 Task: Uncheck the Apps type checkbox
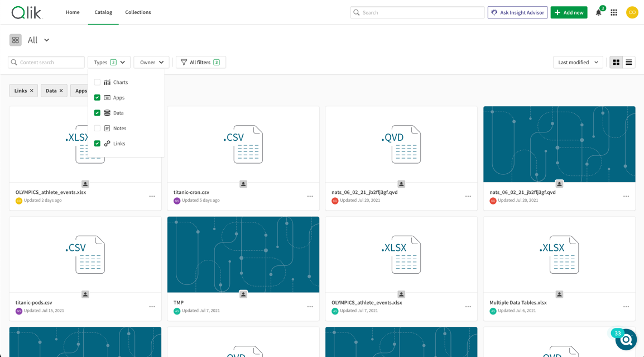point(97,98)
